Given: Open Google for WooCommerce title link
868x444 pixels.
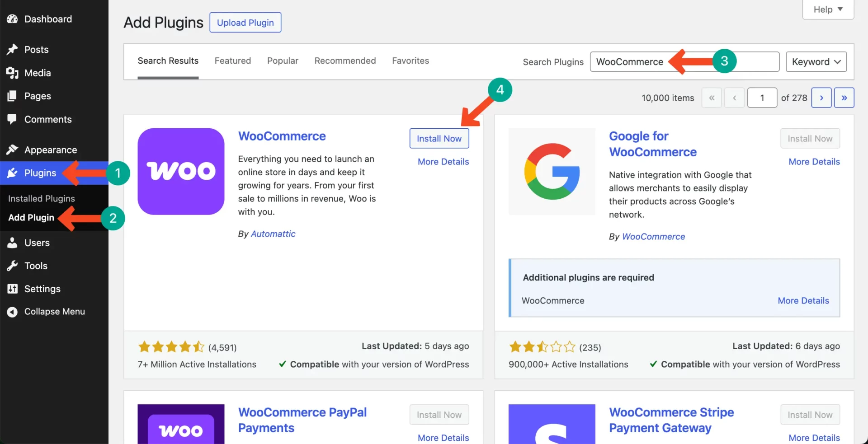Looking at the screenshot, I should pos(652,144).
